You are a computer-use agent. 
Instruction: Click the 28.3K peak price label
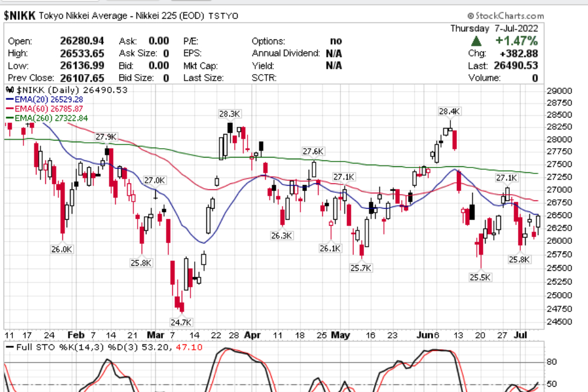(x=230, y=114)
